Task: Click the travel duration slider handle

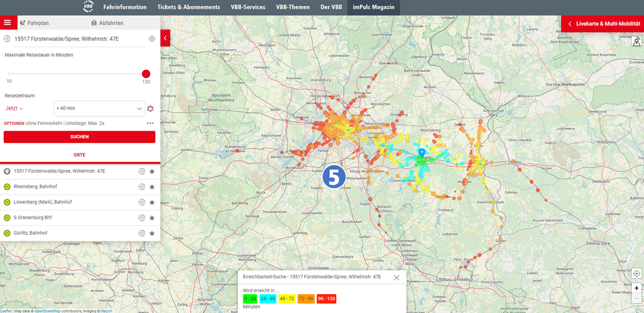Action: tap(146, 74)
